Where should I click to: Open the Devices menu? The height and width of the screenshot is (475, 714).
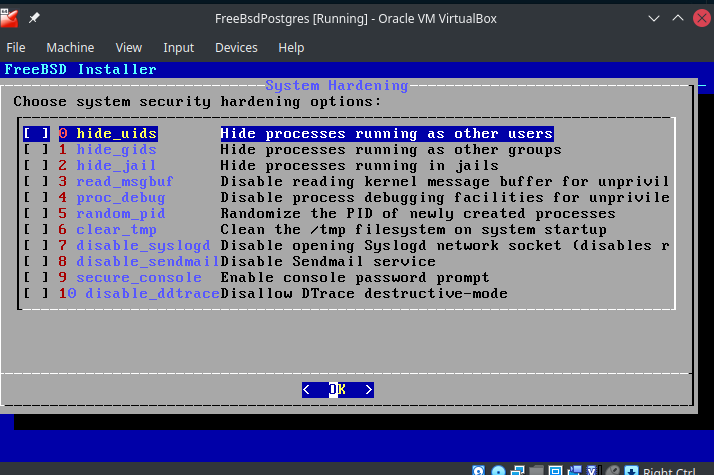pos(236,47)
